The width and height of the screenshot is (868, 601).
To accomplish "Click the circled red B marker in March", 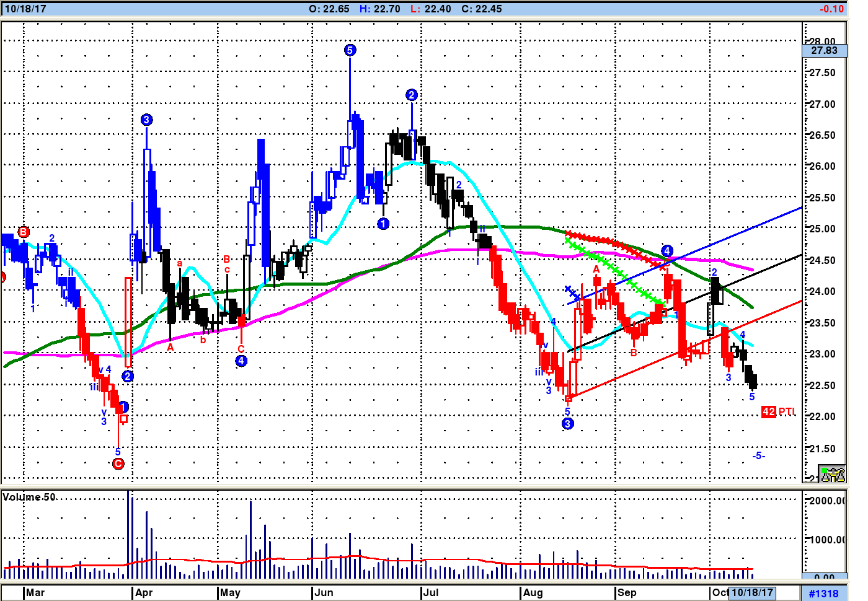I will click(24, 232).
